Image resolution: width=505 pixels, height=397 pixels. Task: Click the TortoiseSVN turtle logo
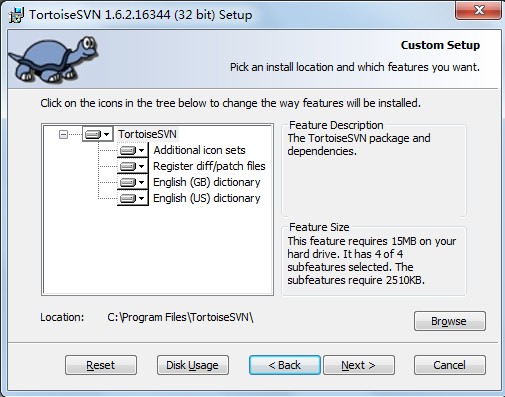(x=53, y=59)
